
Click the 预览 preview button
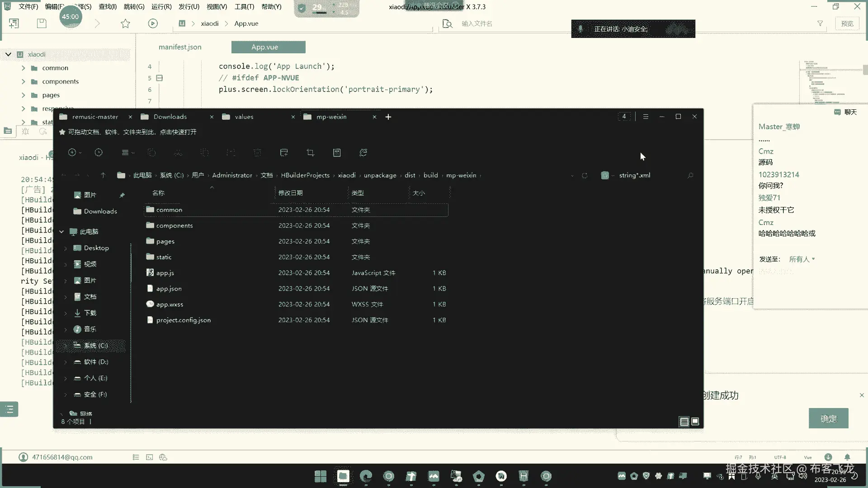[x=847, y=23]
